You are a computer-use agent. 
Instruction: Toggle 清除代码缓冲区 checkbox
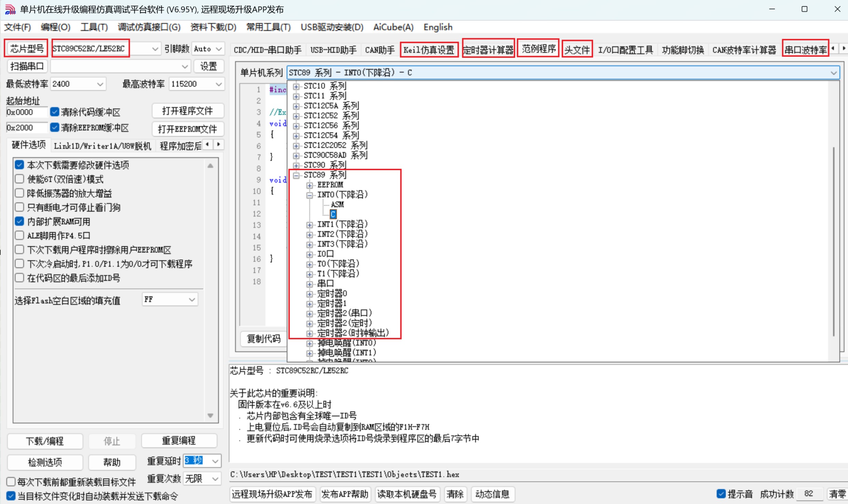54,112
